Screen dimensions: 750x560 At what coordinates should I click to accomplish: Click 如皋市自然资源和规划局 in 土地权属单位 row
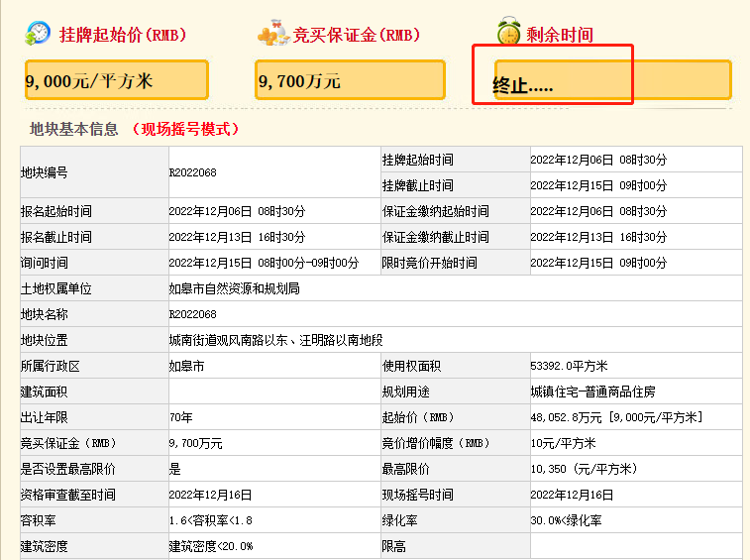click(x=235, y=288)
